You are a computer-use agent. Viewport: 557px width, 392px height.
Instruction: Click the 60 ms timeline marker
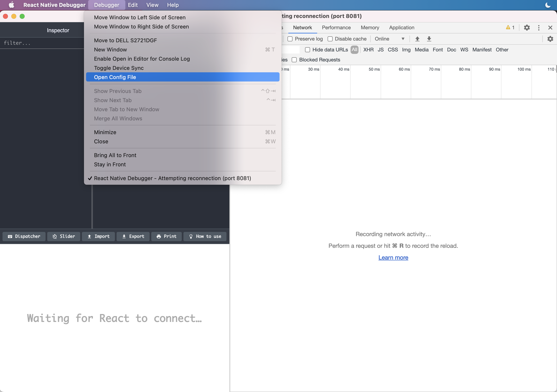click(404, 69)
